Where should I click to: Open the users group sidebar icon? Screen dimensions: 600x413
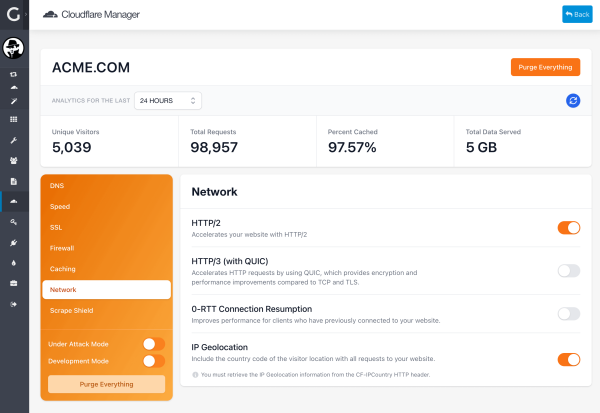tap(13, 160)
